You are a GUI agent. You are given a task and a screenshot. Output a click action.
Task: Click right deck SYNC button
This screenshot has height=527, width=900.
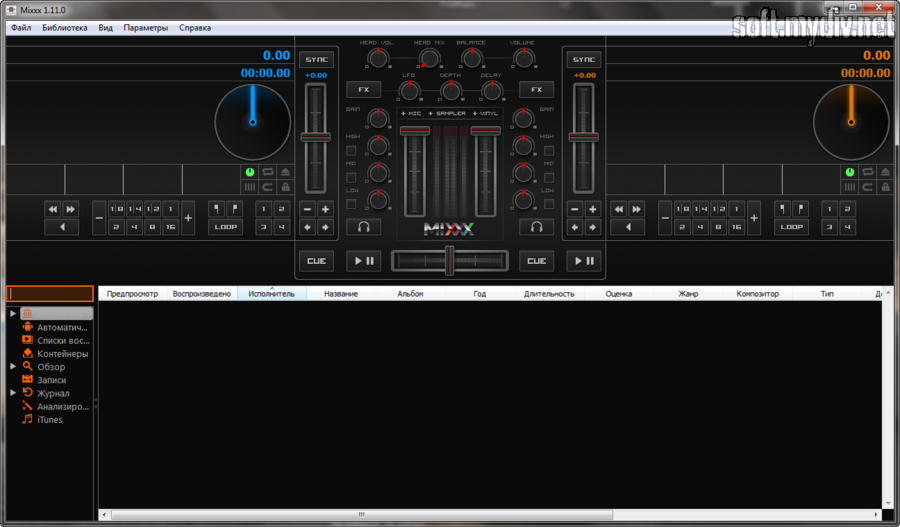pos(584,59)
